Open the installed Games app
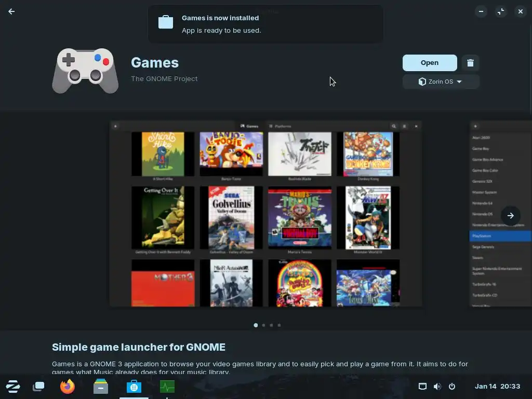This screenshot has height=399, width=532. pyautogui.click(x=430, y=63)
